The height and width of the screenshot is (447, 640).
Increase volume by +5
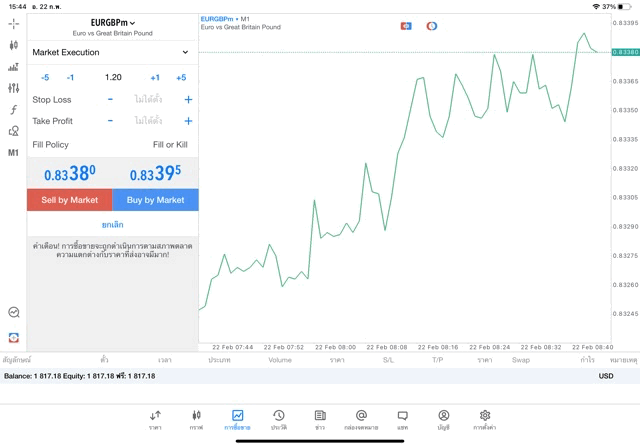(x=181, y=77)
